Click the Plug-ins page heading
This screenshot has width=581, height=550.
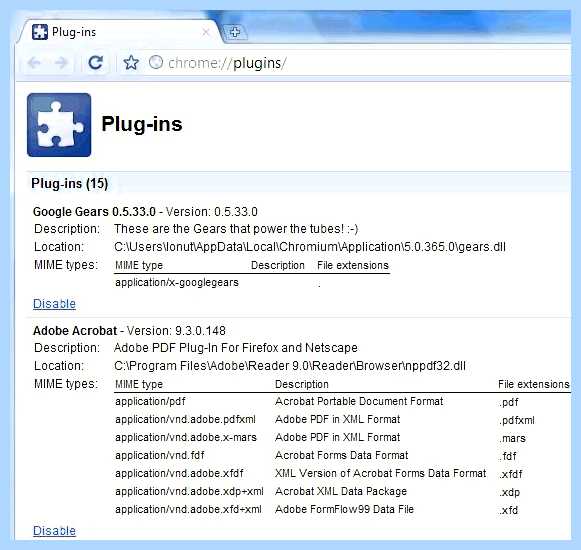point(142,124)
